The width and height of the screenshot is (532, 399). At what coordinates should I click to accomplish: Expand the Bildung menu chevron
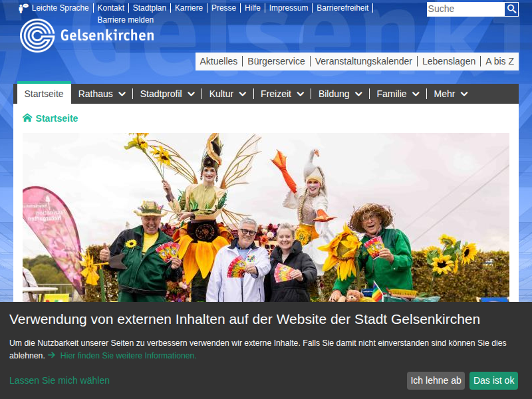358,94
